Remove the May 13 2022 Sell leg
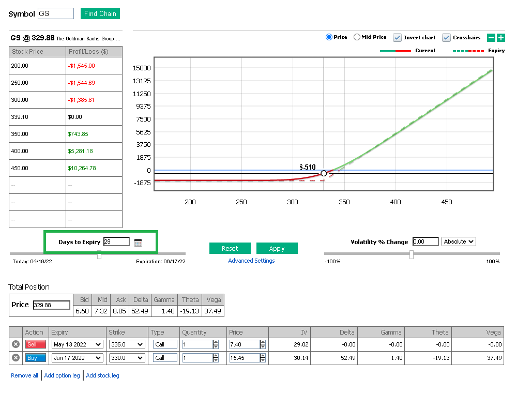532x393 pixels. coord(16,344)
